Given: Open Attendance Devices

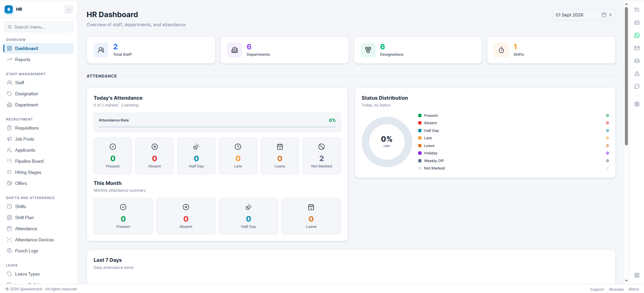Looking at the screenshot, I should click(39, 240).
